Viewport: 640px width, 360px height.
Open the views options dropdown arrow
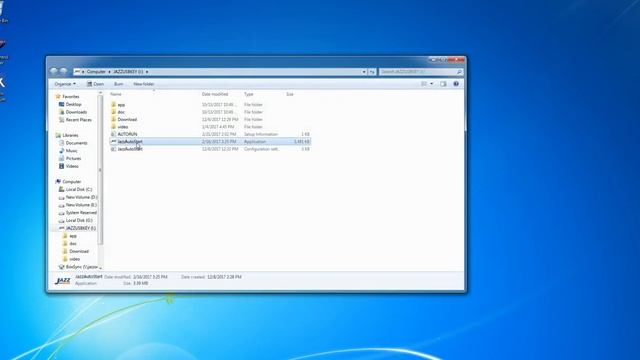tap(432, 84)
